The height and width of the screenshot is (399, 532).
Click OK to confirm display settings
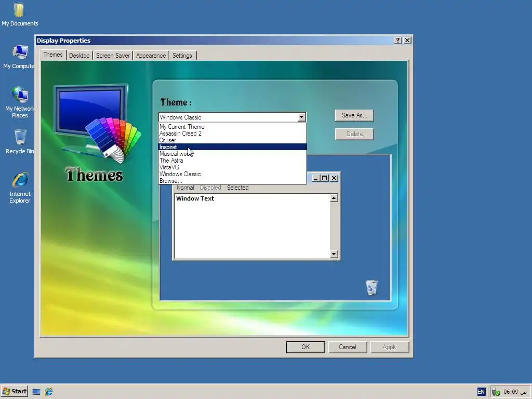click(305, 347)
